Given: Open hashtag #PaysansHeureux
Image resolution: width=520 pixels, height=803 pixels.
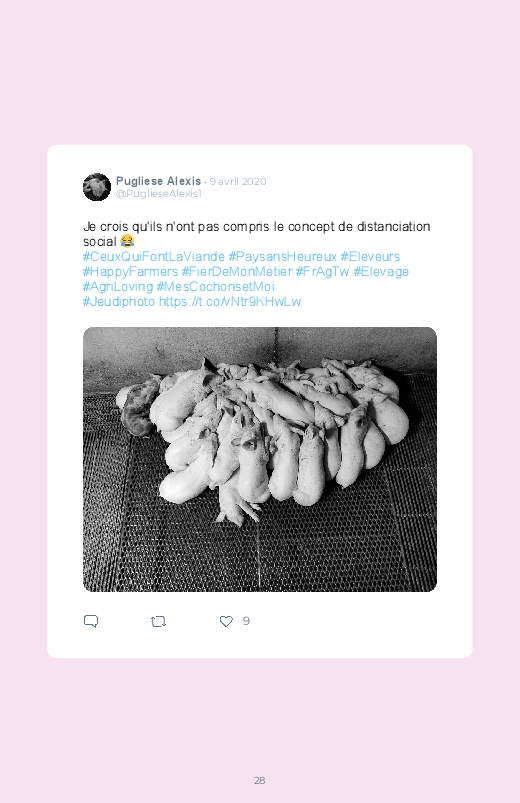Looking at the screenshot, I should [283, 257].
